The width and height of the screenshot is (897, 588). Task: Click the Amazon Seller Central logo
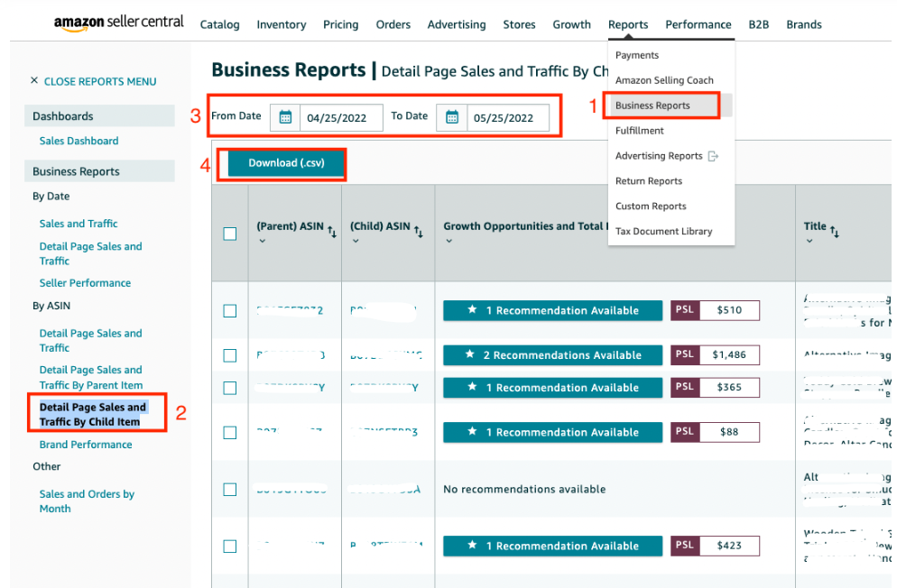(x=119, y=23)
